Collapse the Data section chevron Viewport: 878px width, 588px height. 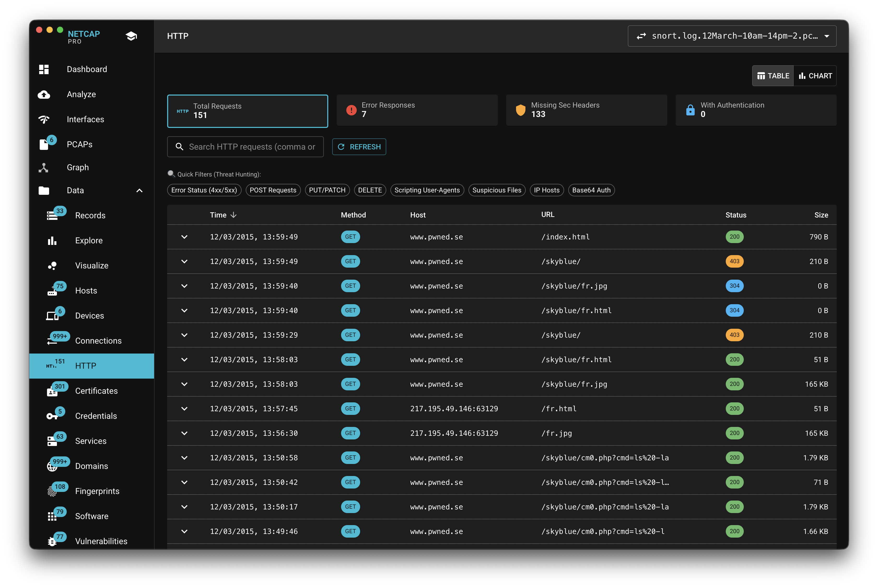tap(139, 191)
